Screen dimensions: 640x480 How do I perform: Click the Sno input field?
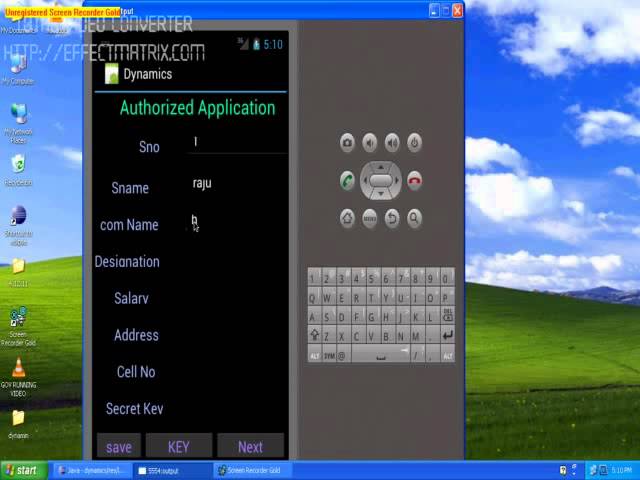coord(237,142)
